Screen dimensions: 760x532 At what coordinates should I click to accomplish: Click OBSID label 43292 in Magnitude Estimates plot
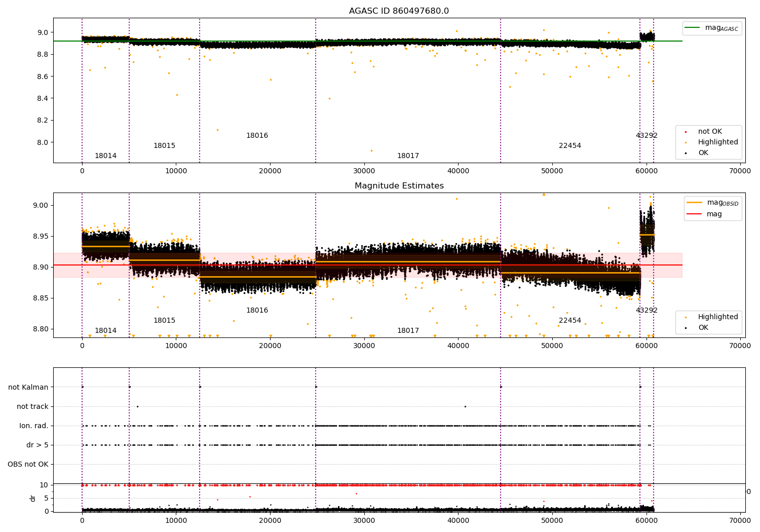coord(647,311)
